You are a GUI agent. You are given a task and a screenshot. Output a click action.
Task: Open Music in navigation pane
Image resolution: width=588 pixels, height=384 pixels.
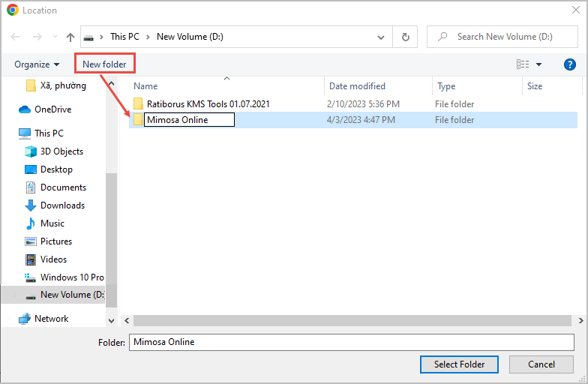point(45,223)
